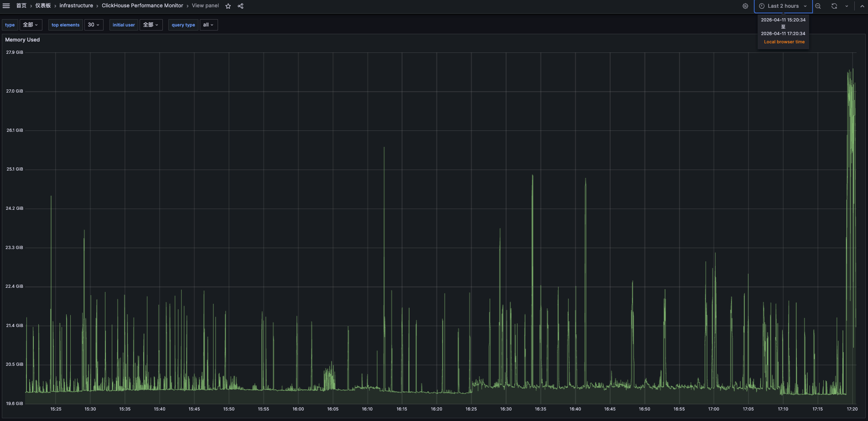Image resolution: width=868 pixels, height=421 pixels.
Task: Click the View panel breadcrumb
Action: [205, 6]
